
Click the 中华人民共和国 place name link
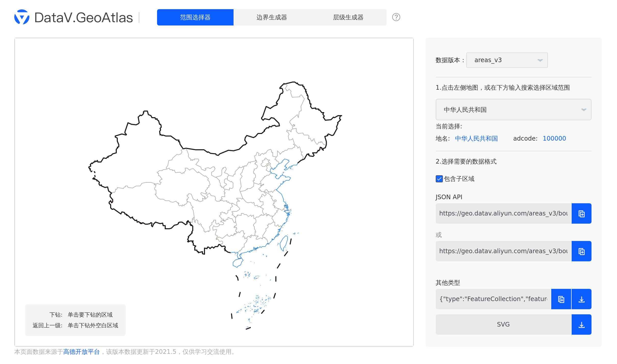click(476, 138)
